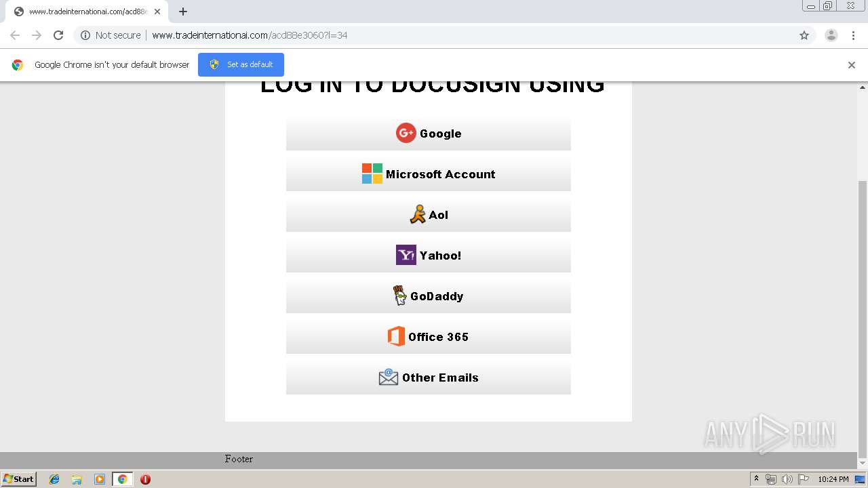Click the orange Office 365 logo
868x488 pixels.
pyautogui.click(x=396, y=336)
